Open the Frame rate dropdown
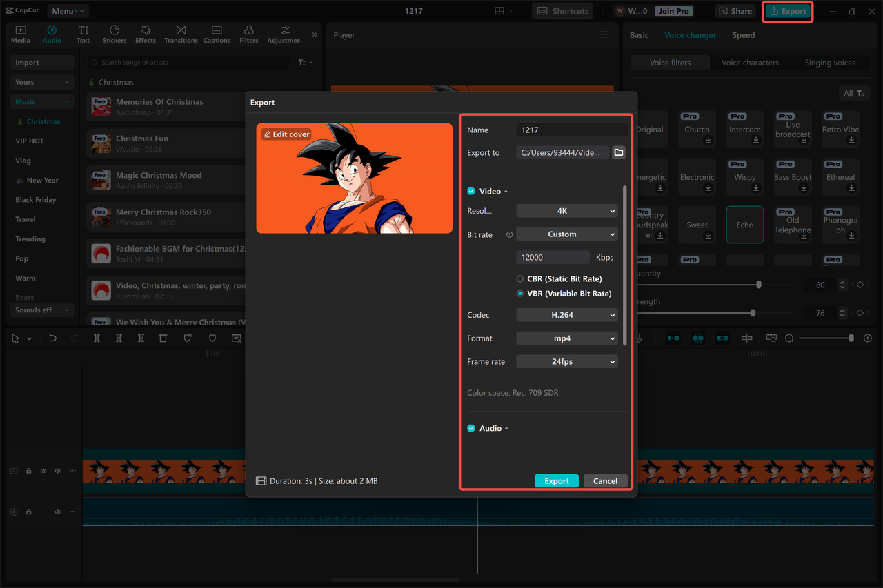 [566, 361]
